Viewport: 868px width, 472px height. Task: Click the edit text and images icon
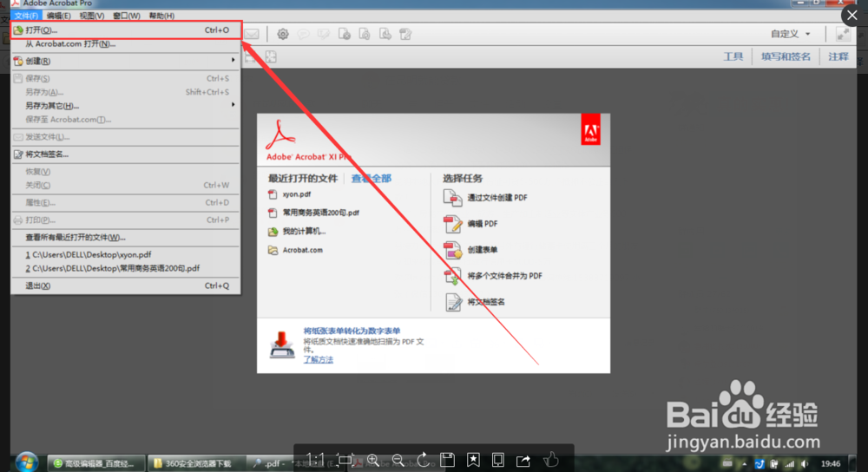405,35
